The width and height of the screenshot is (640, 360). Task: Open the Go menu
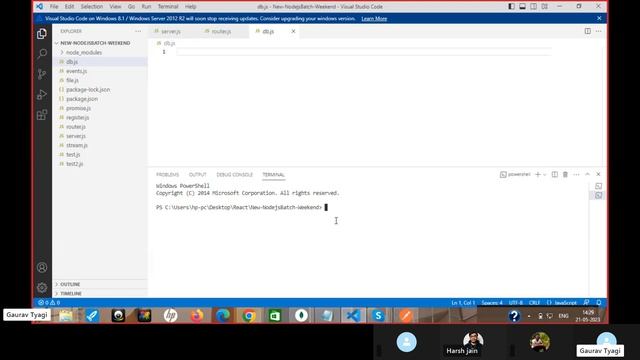pos(131,7)
